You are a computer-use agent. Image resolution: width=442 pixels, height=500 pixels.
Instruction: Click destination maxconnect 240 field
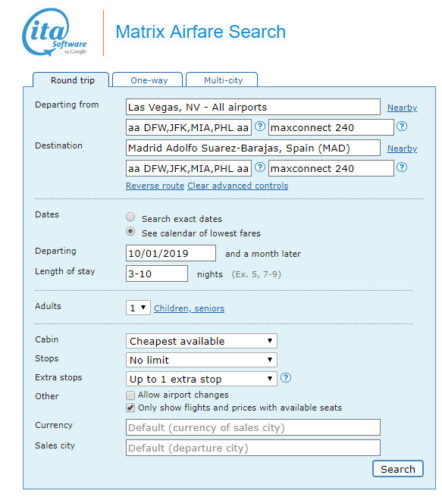click(x=331, y=168)
